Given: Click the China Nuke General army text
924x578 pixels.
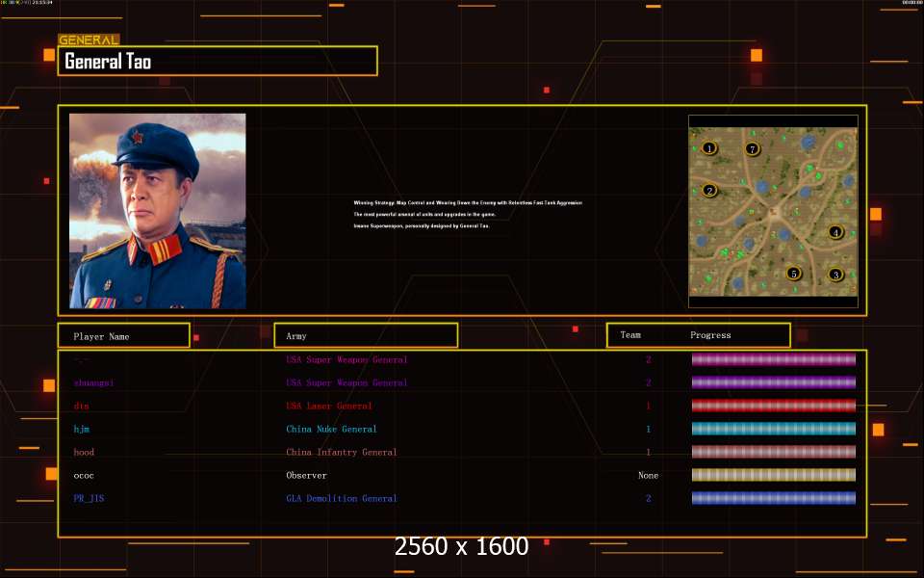Looking at the screenshot, I should pos(331,429).
